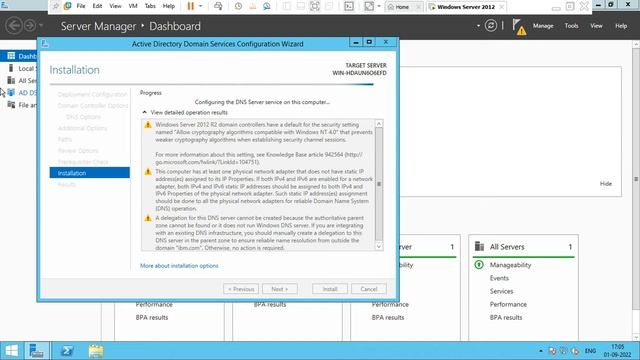The height and width of the screenshot is (360, 640).
Task: Open BPA results in All Servers tile
Action: (506, 317)
